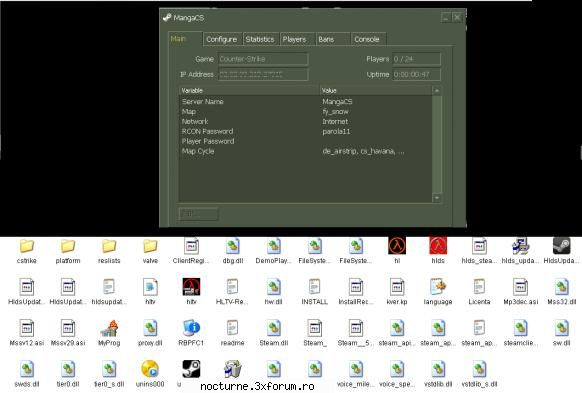The height and width of the screenshot is (393, 582).
Task: Select the swds.dll file icon
Action: coord(27,369)
